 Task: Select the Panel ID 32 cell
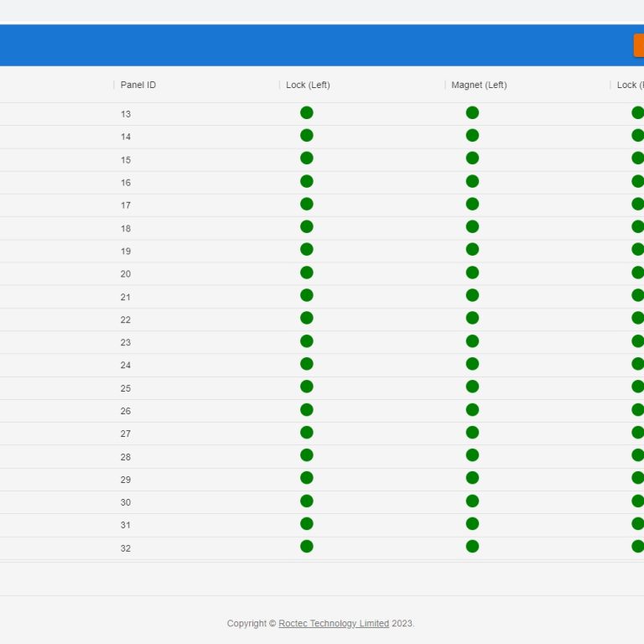[x=126, y=548]
